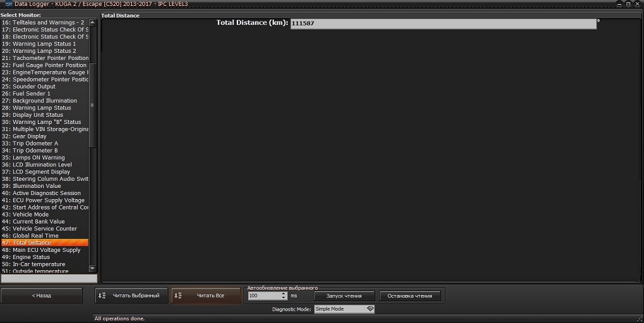
Task: Select 47: Total Distance in monitor list
Action: [x=44, y=243]
